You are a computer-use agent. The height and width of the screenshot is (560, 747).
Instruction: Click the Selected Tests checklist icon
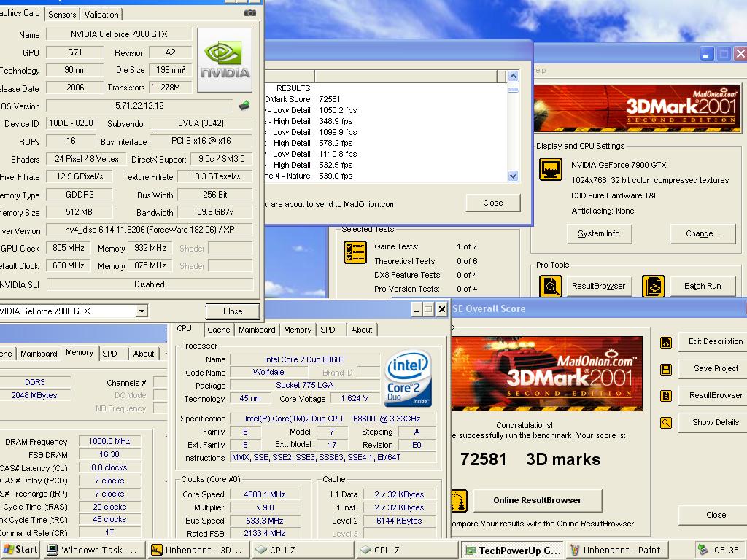[355, 252]
